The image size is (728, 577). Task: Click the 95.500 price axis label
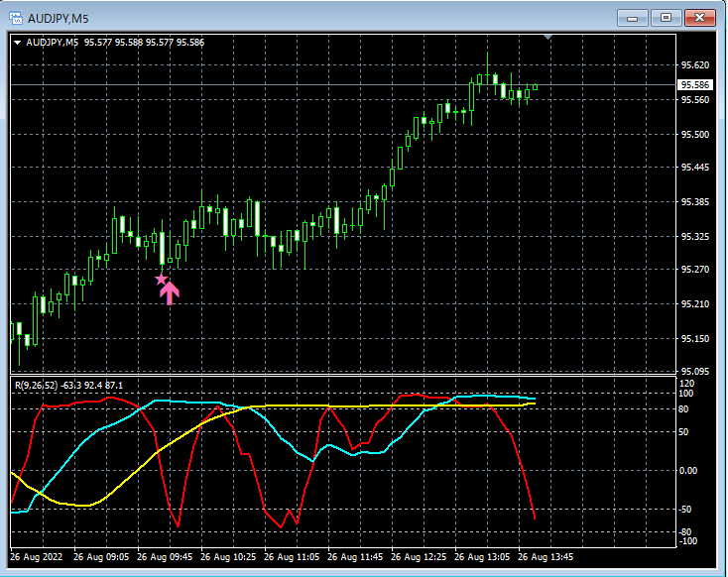(x=694, y=135)
